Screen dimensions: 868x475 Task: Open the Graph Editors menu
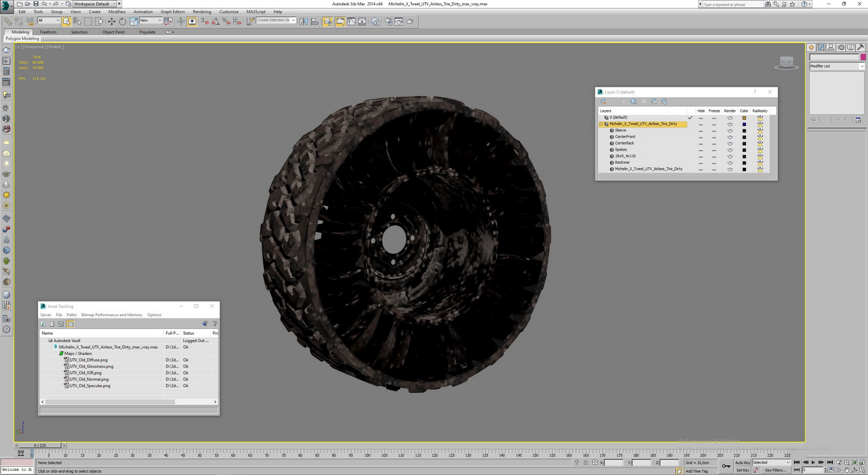(x=172, y=12)
